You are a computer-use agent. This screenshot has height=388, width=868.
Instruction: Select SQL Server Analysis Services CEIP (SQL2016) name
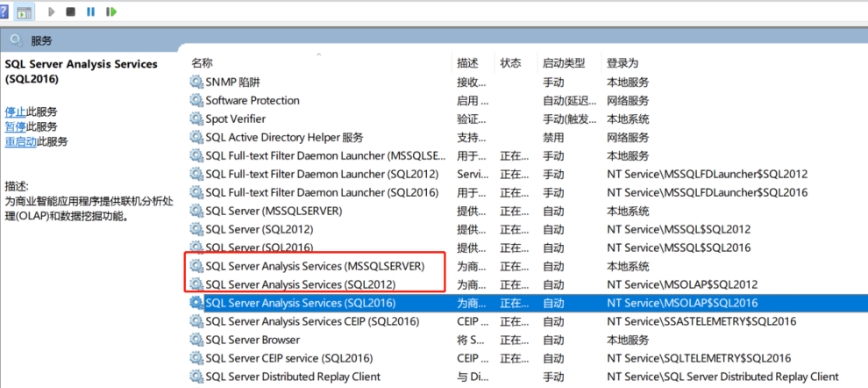pos(312,321)
